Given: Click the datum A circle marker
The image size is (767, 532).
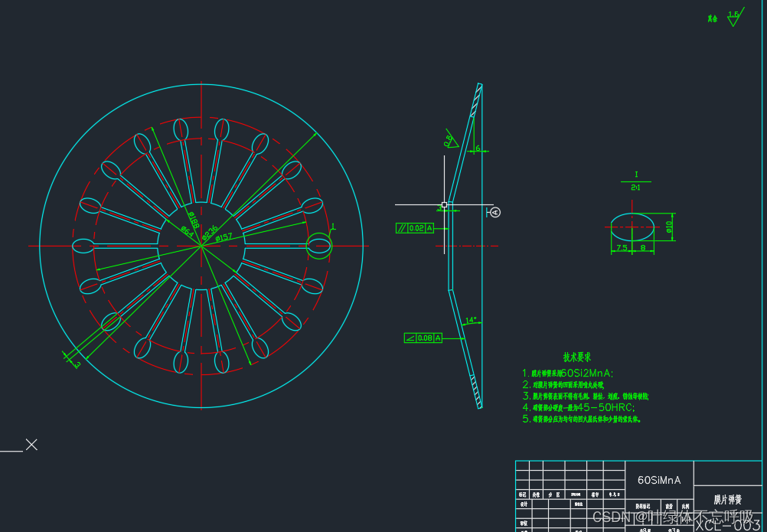Looking at the screenshot, I should coord(495,212).
